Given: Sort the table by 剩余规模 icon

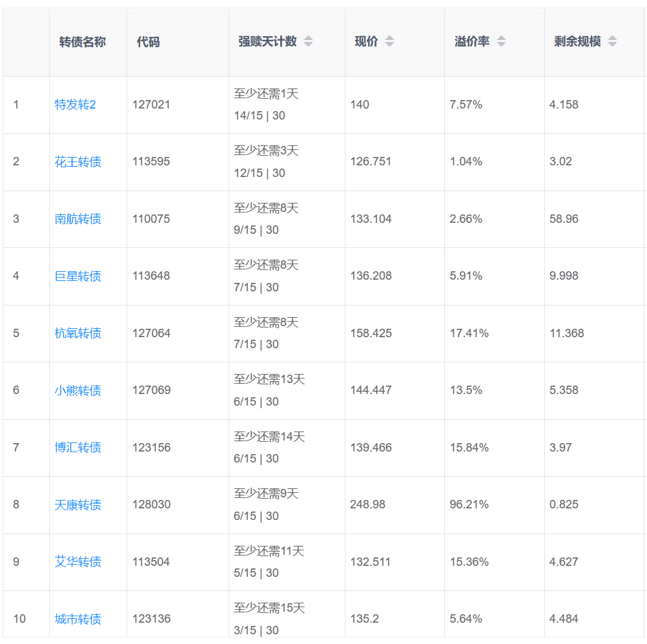Looking at the screenshot, I should click(x=612, y=42).
